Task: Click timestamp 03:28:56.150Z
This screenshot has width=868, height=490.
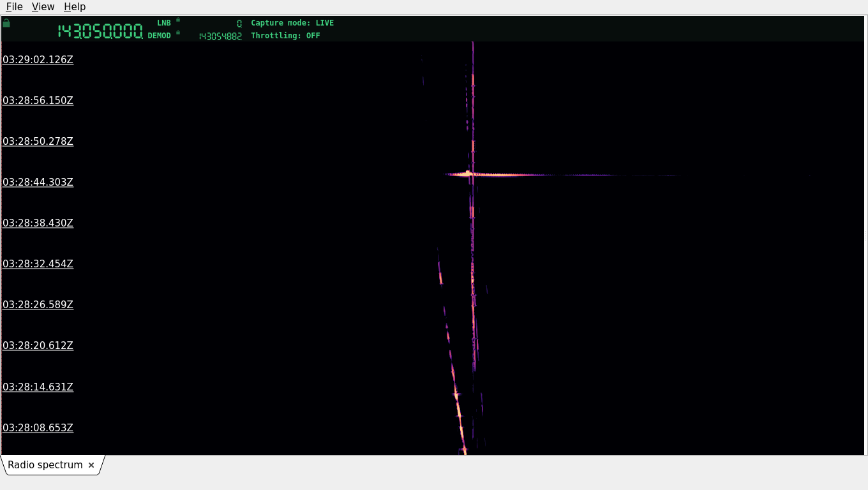Action: click(38, 100)
